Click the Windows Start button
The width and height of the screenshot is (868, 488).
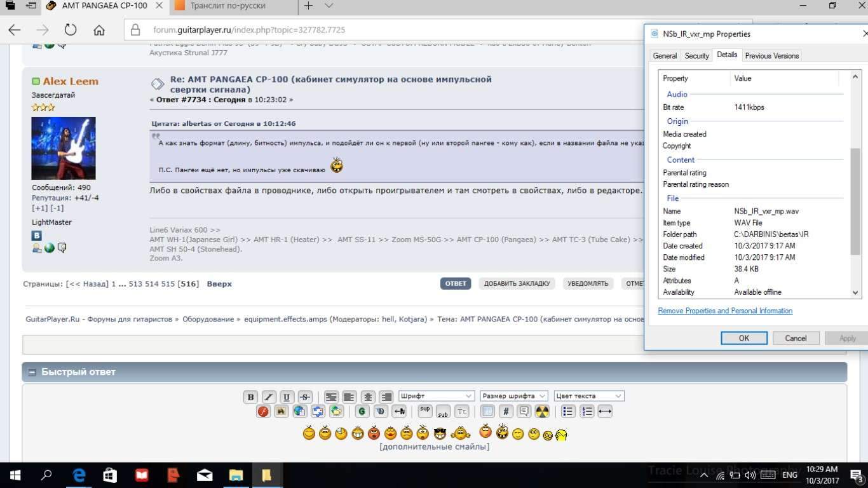pyautogui.click(x=15, y=475)
